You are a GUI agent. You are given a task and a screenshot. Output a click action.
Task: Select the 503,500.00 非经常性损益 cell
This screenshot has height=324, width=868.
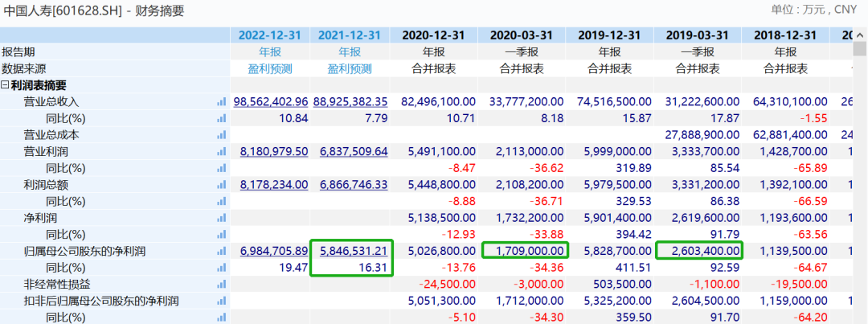[622, 285]
